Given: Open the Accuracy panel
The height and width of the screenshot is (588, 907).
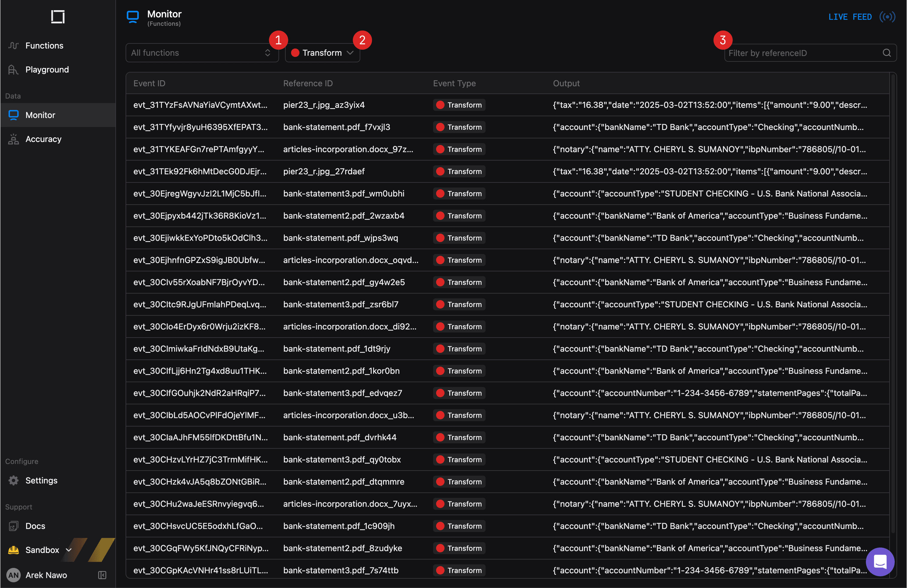Looking at the screenshot, I should pos(43,139).
